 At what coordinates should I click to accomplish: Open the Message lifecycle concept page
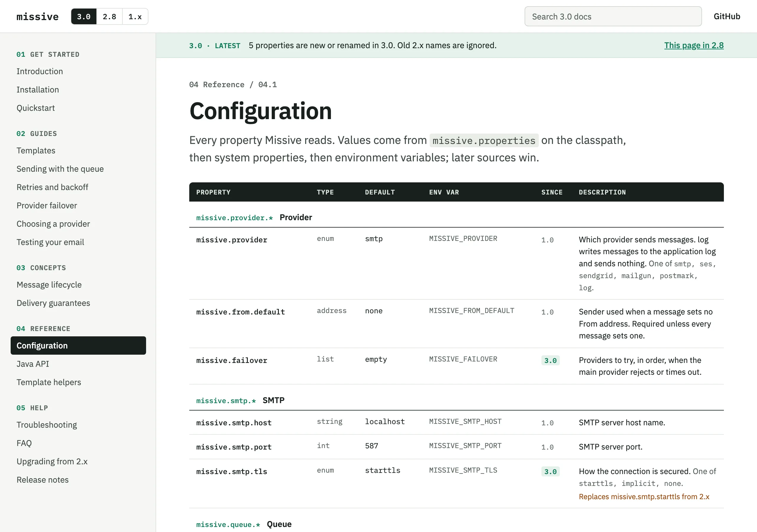point(49,284)
